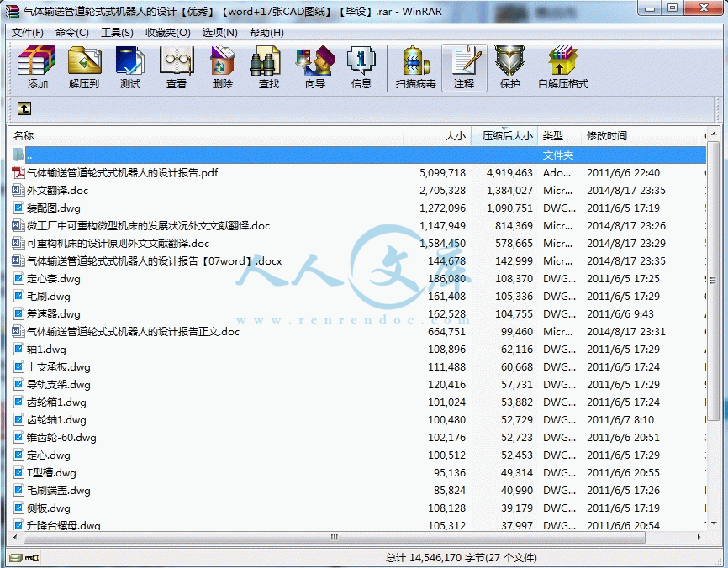Click packed size value 1,384,027
The image size is (728, 568).
point(509,190)
